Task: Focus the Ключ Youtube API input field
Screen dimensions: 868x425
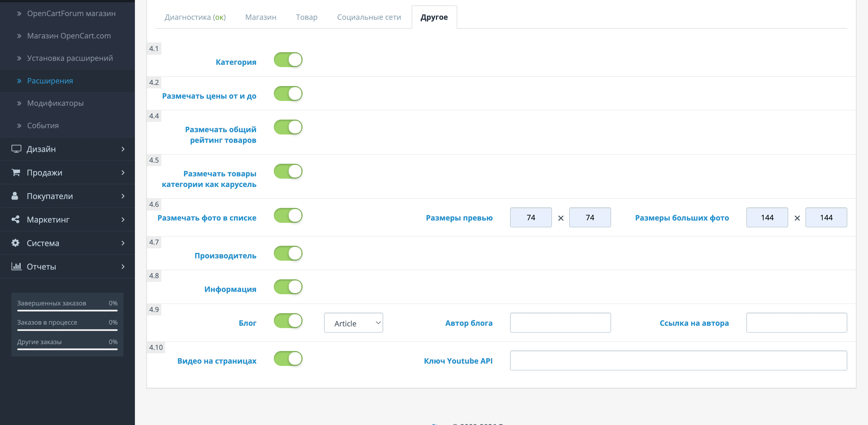Action: [678, 361]
